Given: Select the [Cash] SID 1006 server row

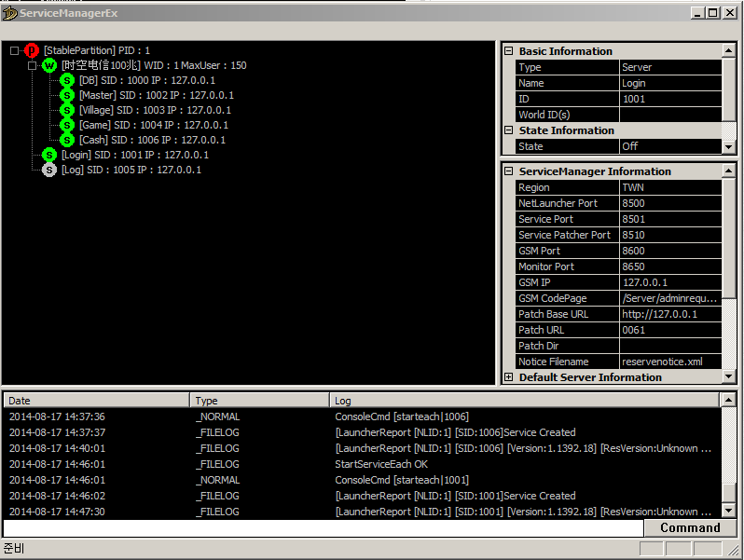Looking at the screenshot, I should [x=152, y=140].
